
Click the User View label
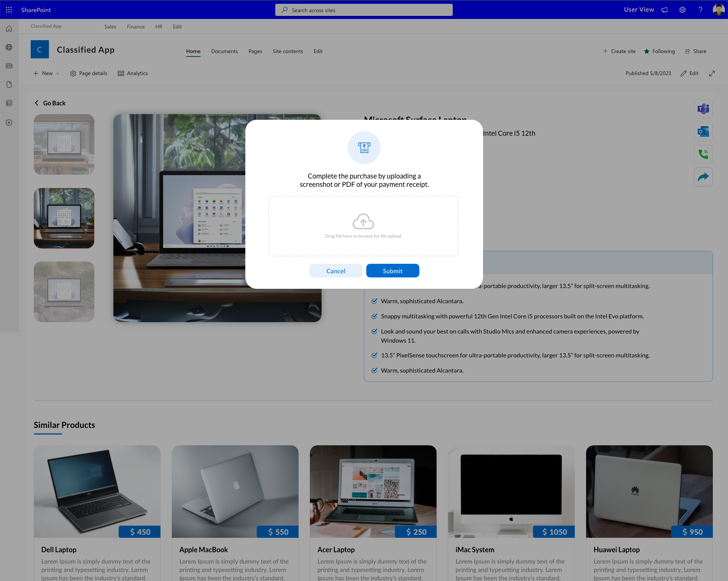[639, 10]
